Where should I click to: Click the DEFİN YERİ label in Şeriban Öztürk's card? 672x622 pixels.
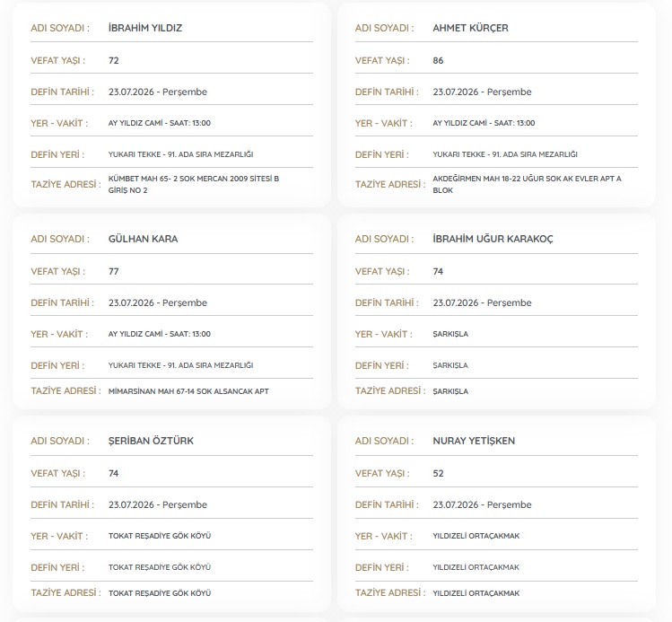[x=57, y=567]
